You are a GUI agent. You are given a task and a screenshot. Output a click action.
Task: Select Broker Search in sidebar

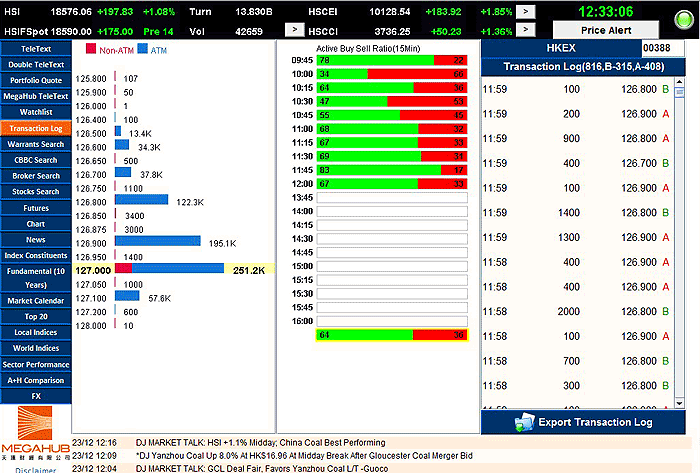(36, 176)
